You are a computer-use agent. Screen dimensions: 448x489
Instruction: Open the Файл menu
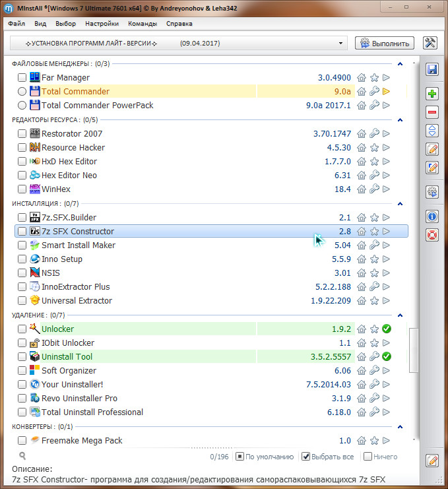click(x=16, y=24)
